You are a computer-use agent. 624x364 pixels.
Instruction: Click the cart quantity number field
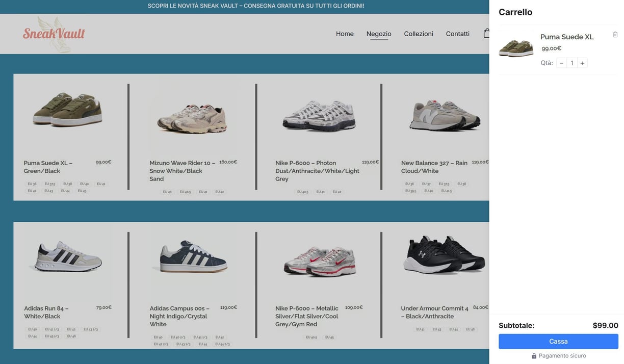[572, 63]
